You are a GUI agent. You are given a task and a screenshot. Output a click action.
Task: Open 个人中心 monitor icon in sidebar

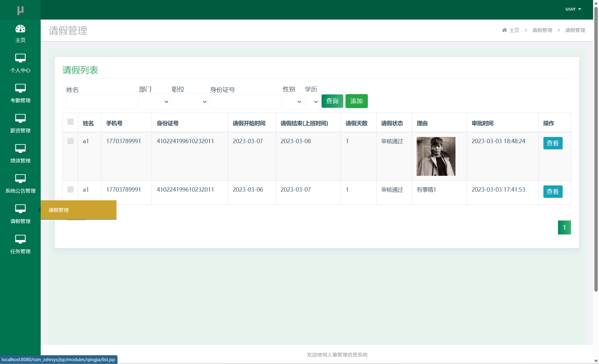coord(20,58)
